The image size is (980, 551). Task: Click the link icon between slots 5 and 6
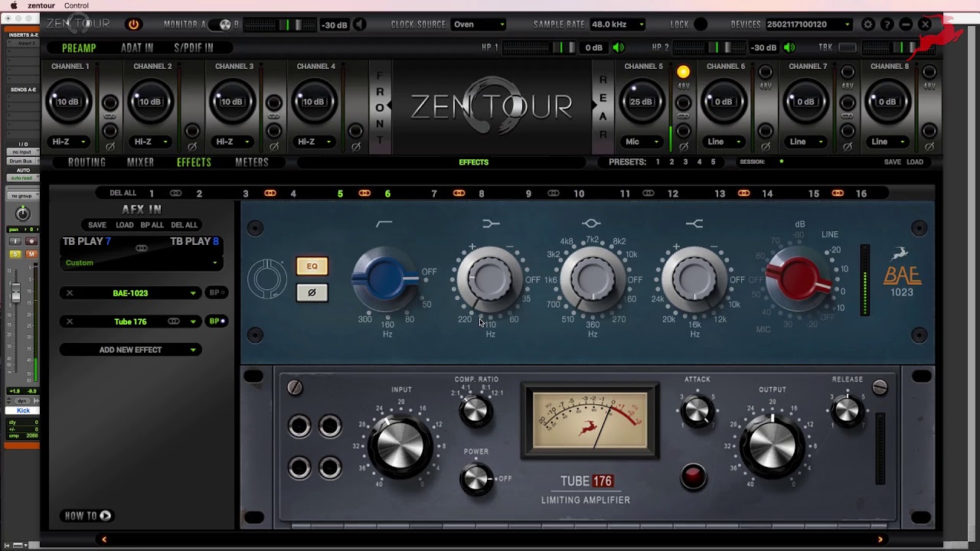364,194
